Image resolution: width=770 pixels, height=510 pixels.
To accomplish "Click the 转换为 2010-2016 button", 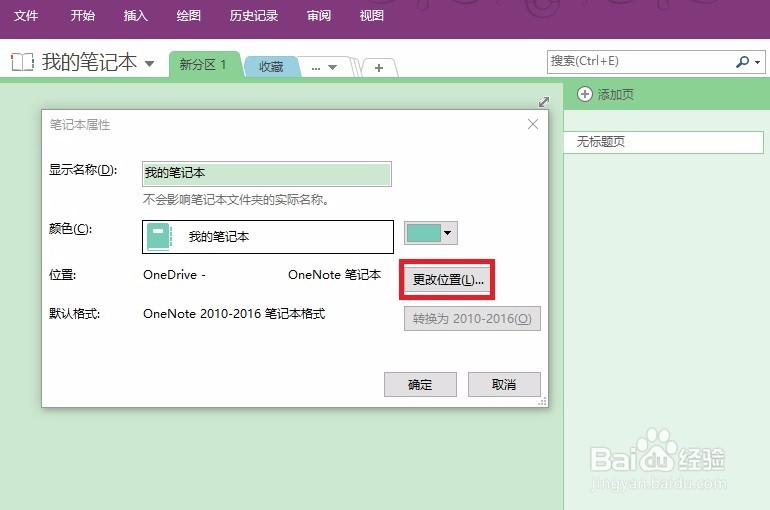I will (x=472, y=319).
